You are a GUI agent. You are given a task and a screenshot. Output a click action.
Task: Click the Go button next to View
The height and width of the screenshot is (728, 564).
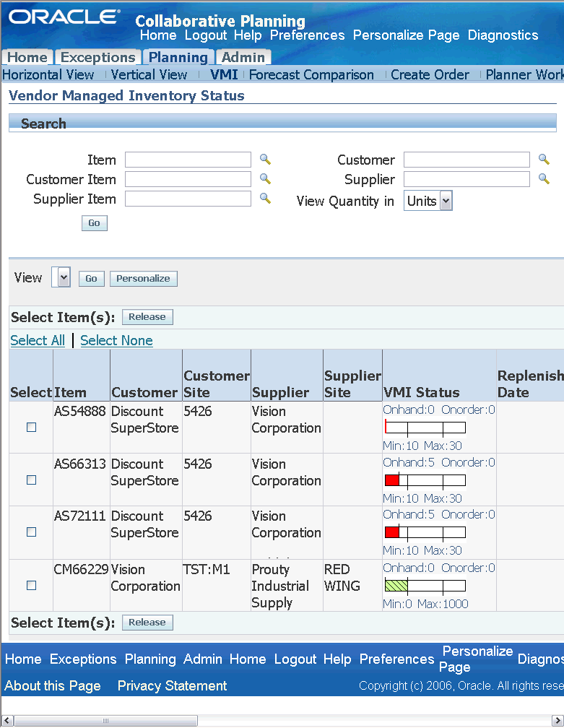pos(92,279)
